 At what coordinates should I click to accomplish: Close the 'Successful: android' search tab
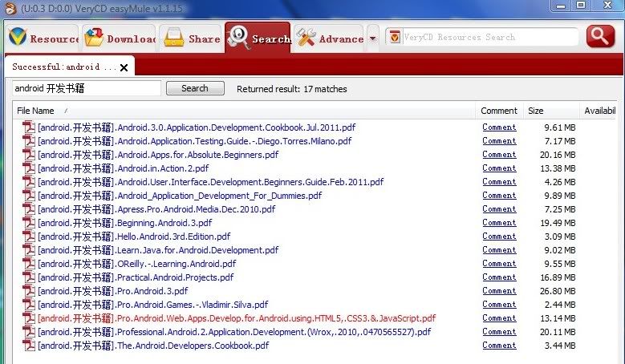124,67
